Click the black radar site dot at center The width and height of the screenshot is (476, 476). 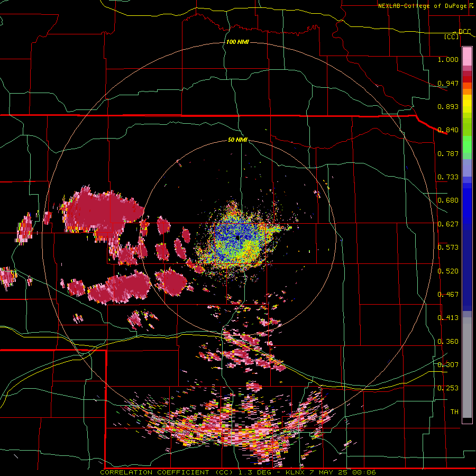click(x=238, y=237)
